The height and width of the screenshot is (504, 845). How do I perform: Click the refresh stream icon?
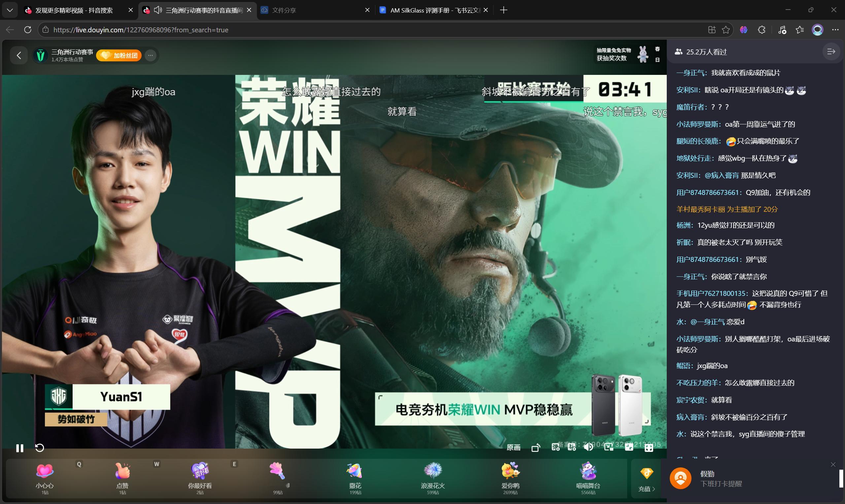tap(39, 448)
